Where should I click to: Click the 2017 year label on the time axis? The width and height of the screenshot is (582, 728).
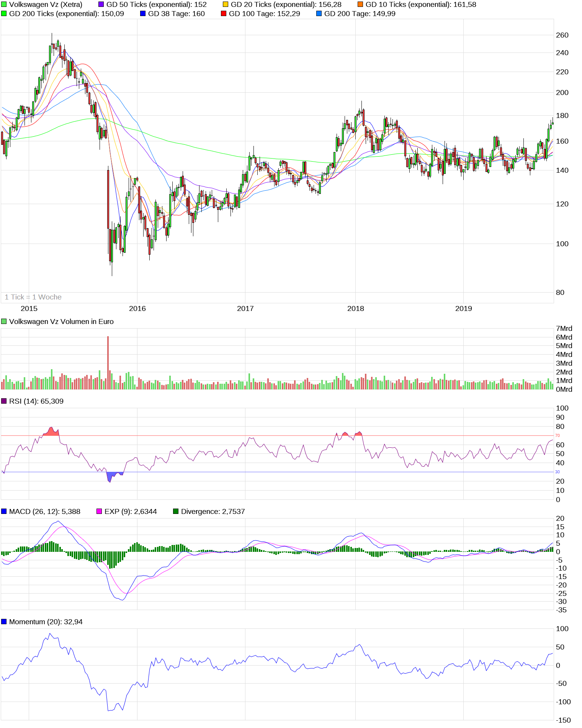(245, 309)
